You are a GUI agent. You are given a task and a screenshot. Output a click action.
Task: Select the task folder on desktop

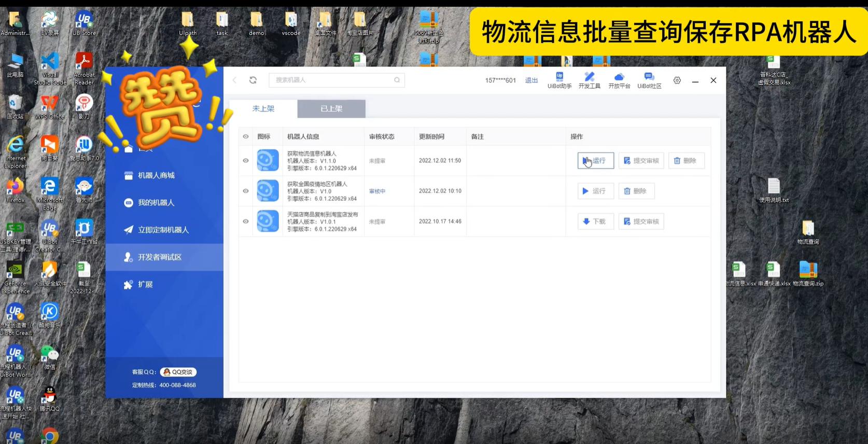(x=222, y=23)
